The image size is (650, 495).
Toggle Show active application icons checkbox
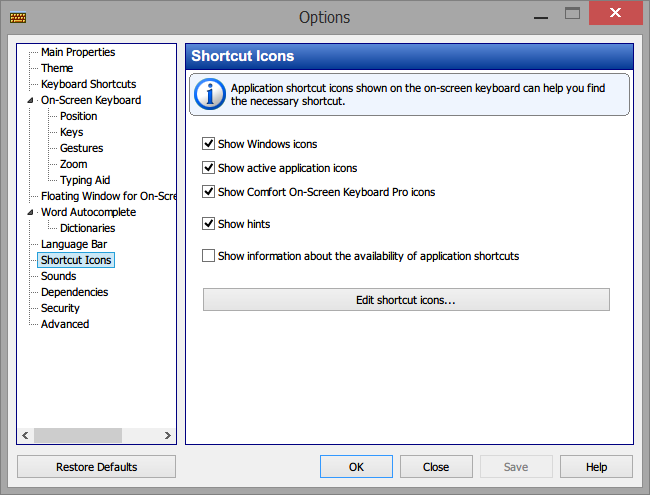point(208,168)
